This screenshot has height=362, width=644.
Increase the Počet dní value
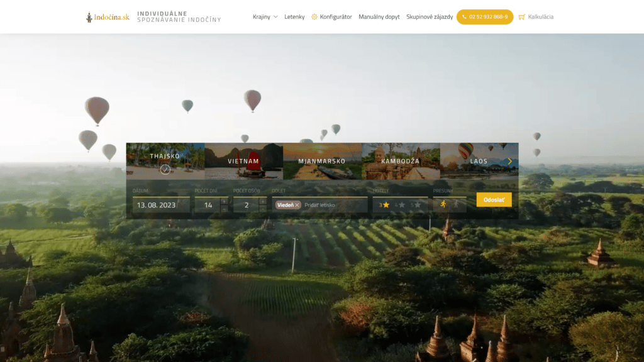click(225, 202)
